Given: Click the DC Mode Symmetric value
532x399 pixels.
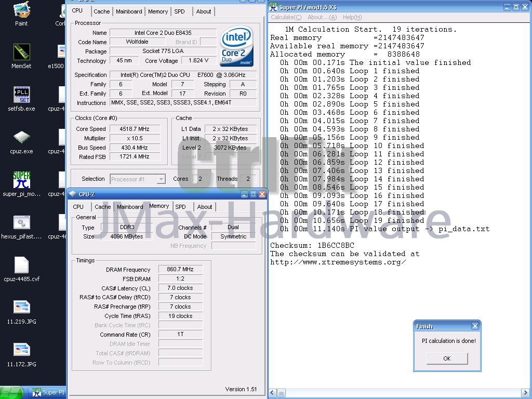Looking at the screenshot, I should [x=233, y=236].
